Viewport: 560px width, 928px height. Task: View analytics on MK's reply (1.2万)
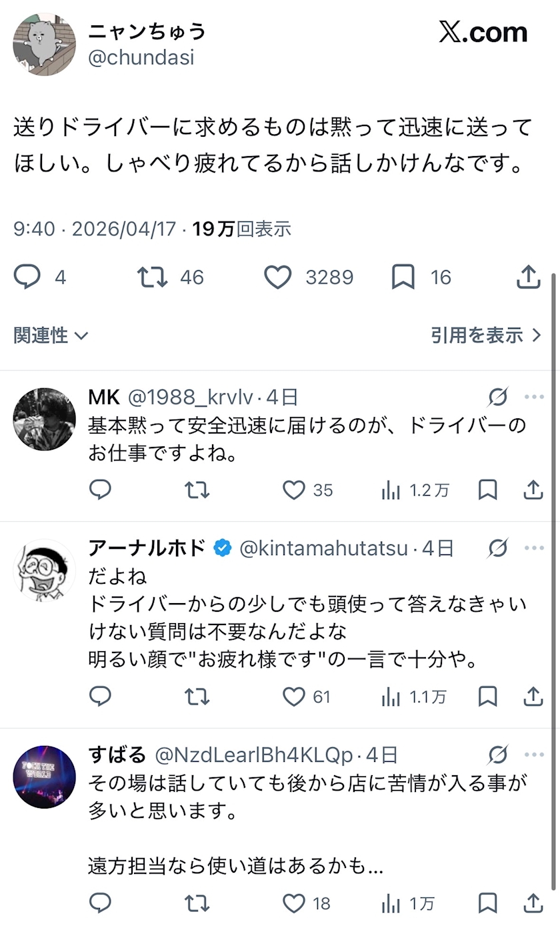[391, 490]
